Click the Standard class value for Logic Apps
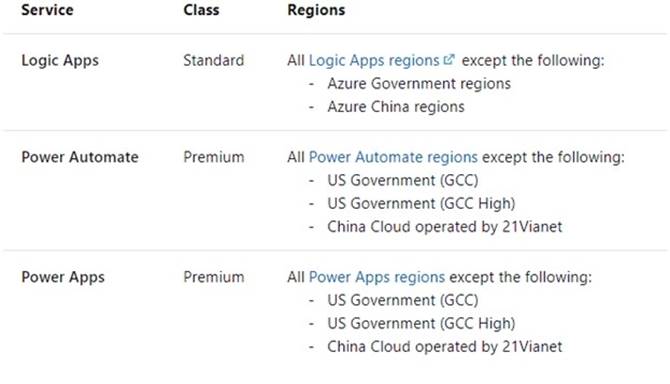This screenshot has width=670, height=384. (x=214, y=60)
